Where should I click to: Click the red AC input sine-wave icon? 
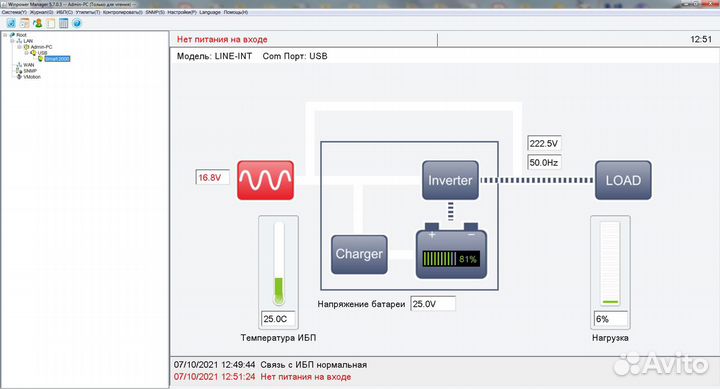(265, 180)
